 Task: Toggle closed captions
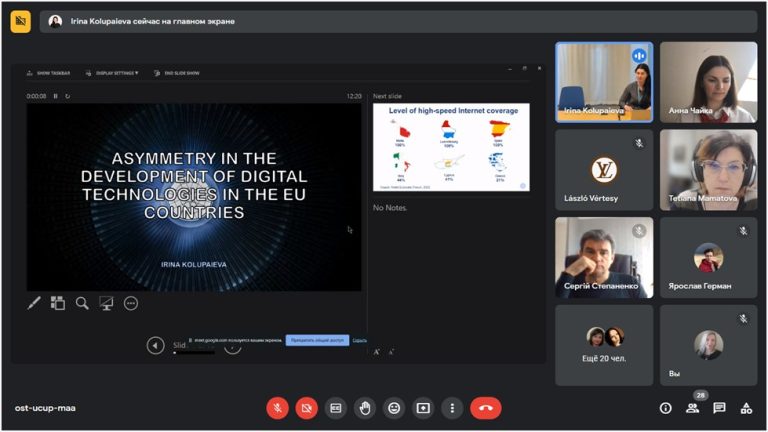tap(336, 408)
